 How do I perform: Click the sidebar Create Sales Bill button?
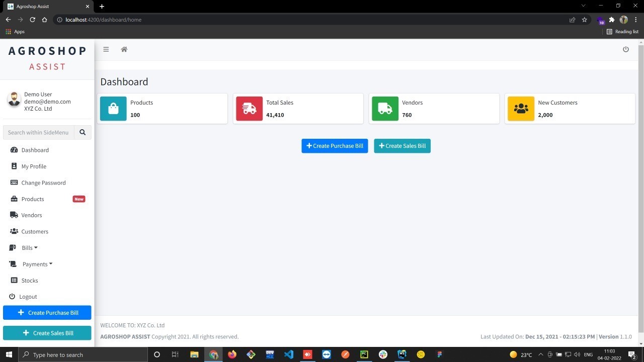coord(47,333)
